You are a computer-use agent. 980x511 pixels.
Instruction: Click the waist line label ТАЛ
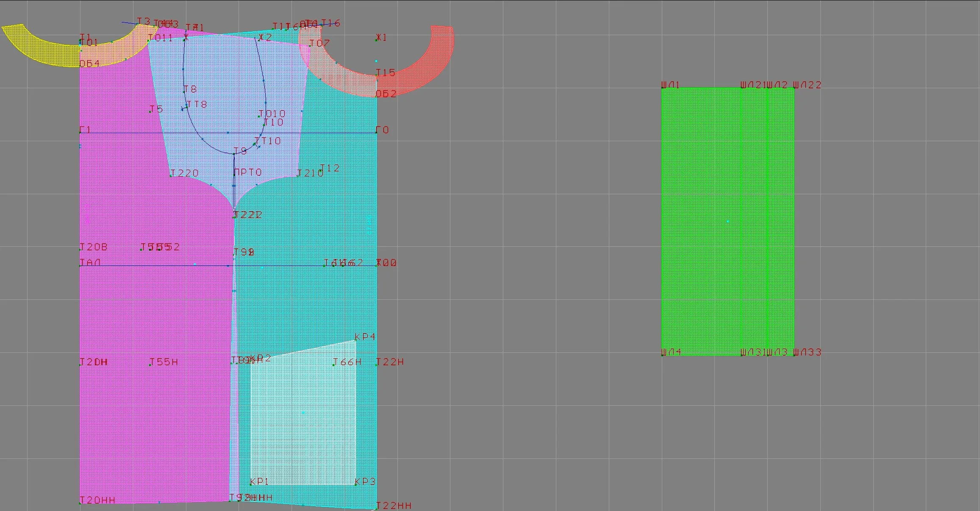click(90, 263)
